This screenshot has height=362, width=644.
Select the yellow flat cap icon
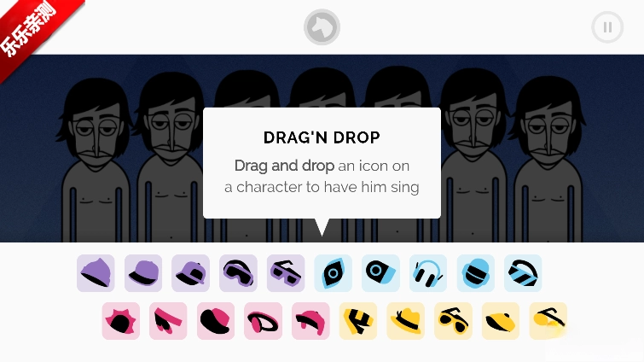click(501, 321)
